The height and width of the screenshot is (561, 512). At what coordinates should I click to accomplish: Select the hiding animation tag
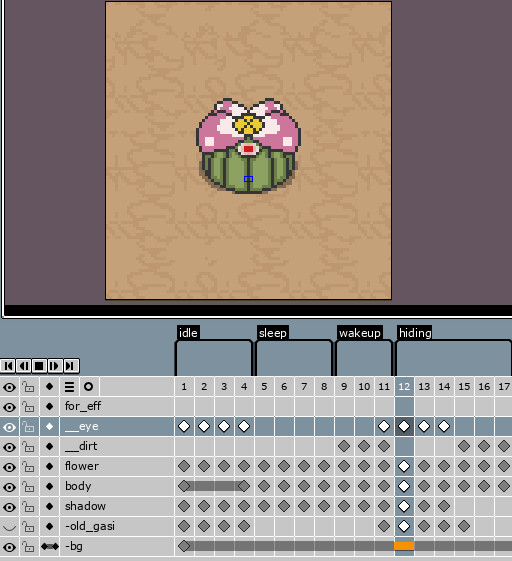tap(415, 333)
